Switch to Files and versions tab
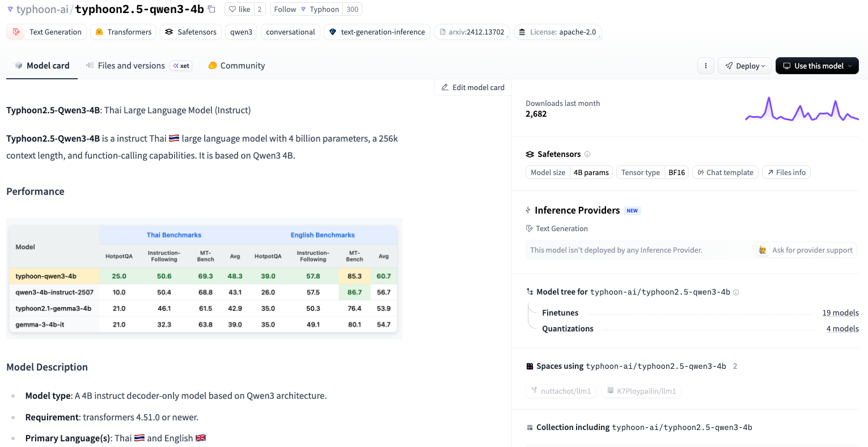 pos(131,66)
